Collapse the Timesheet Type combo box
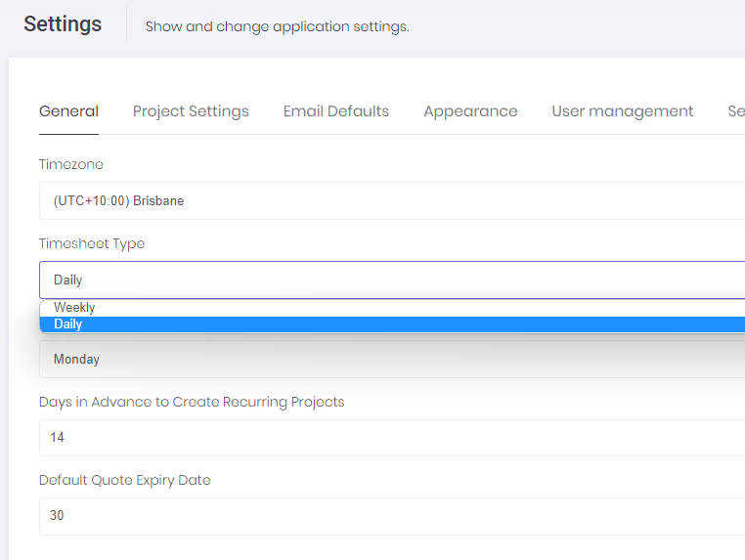745x560 pixels. click(x=391, y=280)
